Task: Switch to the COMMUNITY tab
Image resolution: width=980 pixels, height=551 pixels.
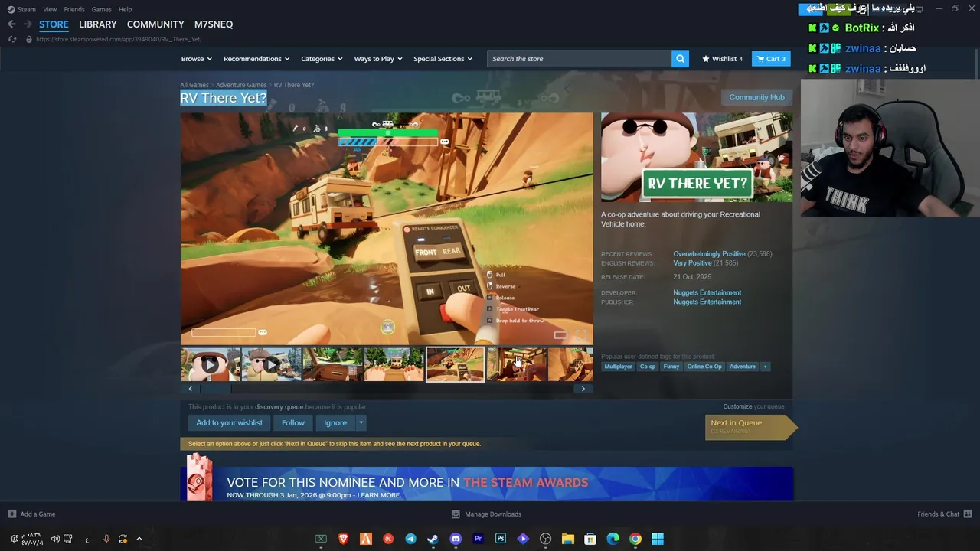Action: point(155,24)
